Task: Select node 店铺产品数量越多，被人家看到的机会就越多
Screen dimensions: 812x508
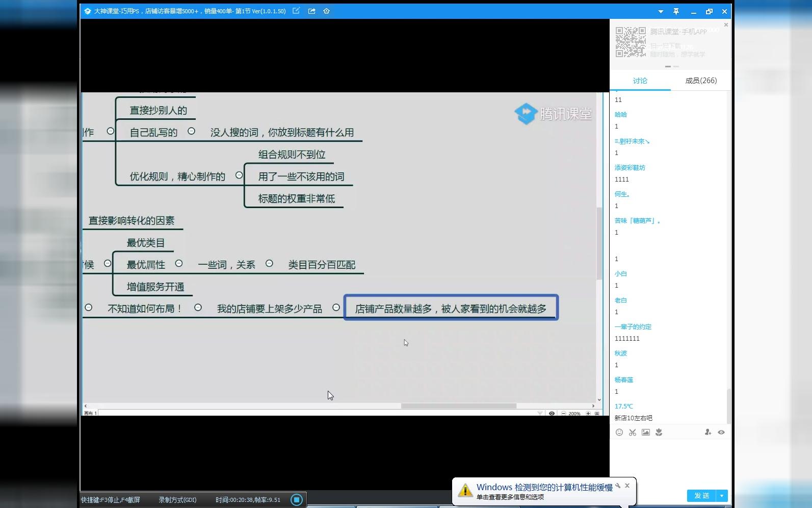Action: click(x=451, y=309)
